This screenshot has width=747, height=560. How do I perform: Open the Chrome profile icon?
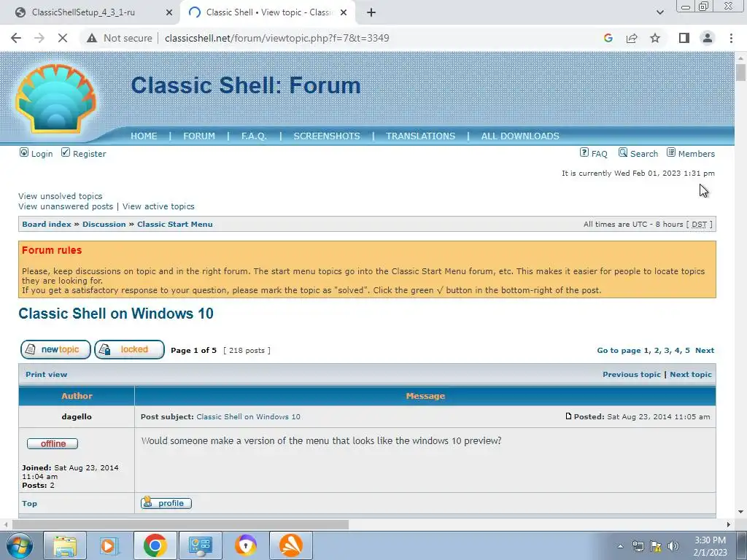[x=708, y=38]
